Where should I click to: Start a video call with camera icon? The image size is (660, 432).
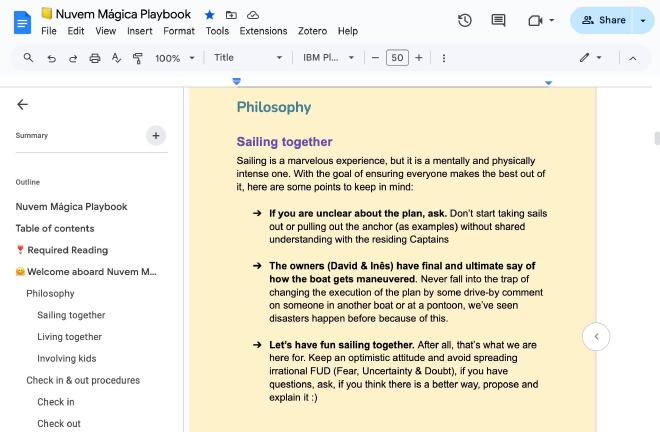pos(535,20)
